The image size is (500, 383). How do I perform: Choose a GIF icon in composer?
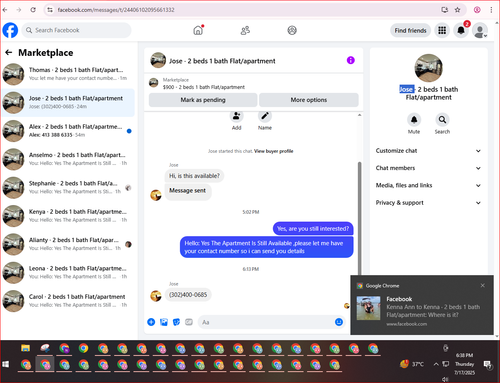pyautogui.click(x=189, y=322)
